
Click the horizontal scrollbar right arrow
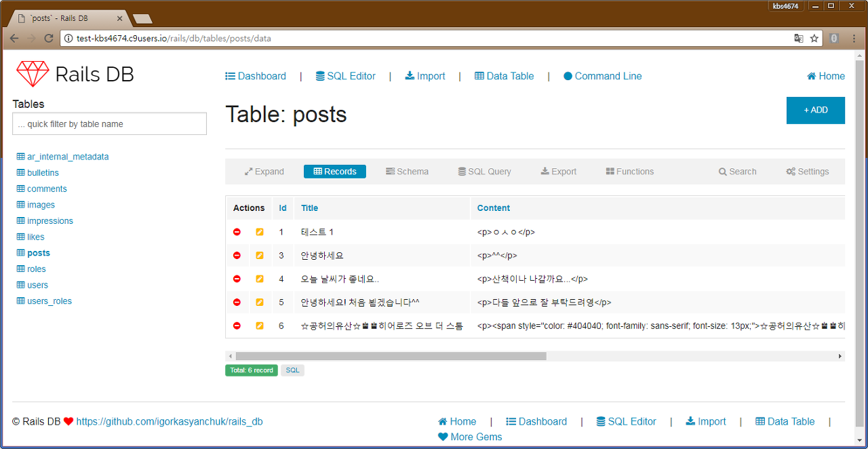pos(840,356)
